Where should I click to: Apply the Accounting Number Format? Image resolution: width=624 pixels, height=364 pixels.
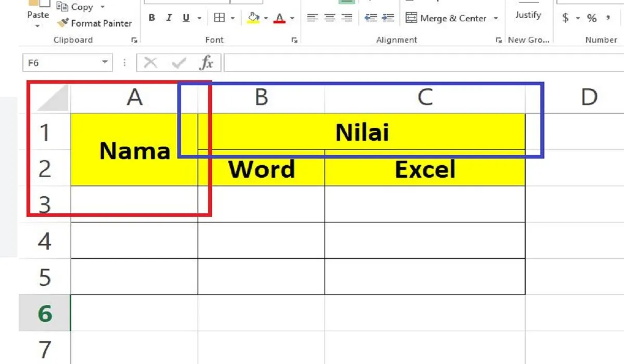click(566, 17)
